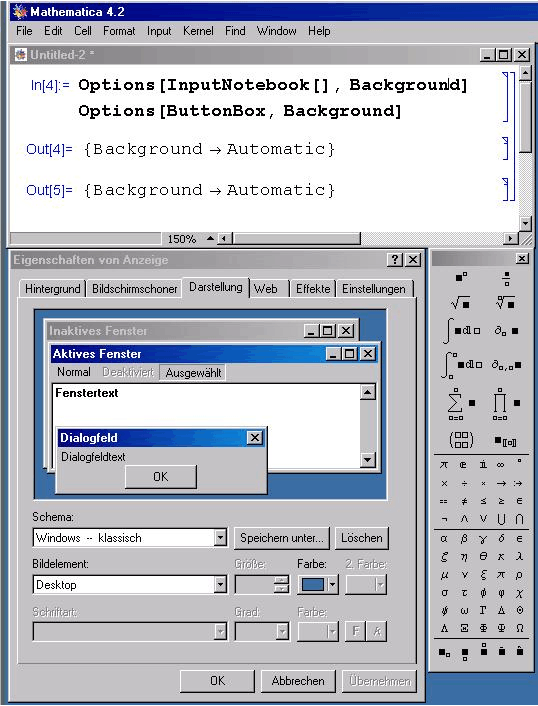Insert the Greek letter sigma

[x=444, y=593]
